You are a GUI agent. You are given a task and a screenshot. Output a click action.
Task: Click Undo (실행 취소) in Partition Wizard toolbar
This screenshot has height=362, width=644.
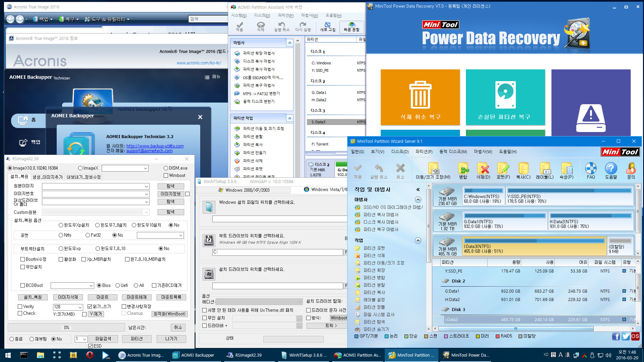click(x=379, y=171)
